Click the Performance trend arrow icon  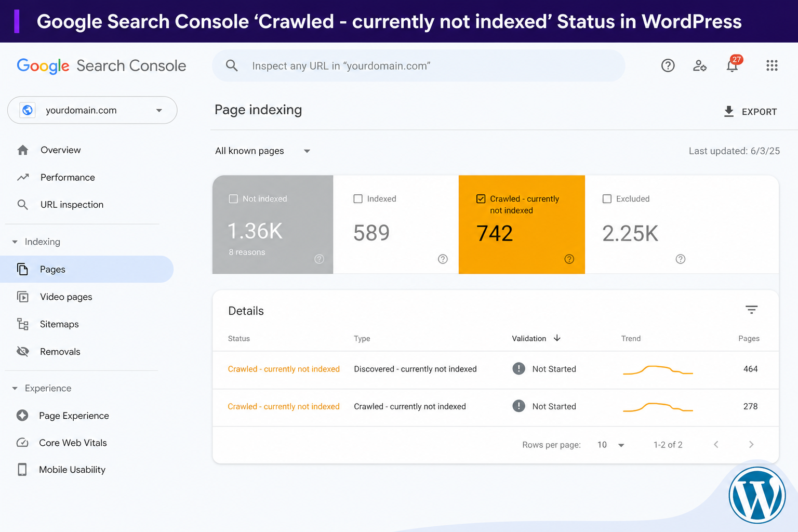click(x=23, y=177)
